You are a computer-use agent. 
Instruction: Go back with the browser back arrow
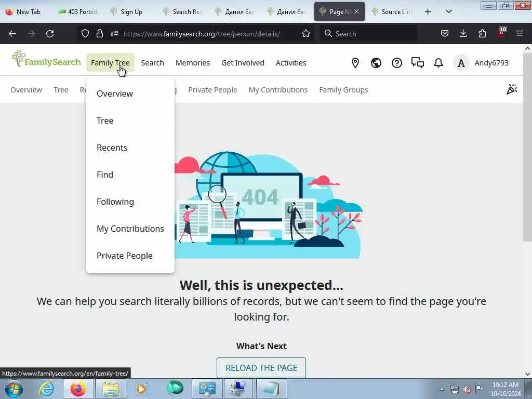[x=12, y=34]
